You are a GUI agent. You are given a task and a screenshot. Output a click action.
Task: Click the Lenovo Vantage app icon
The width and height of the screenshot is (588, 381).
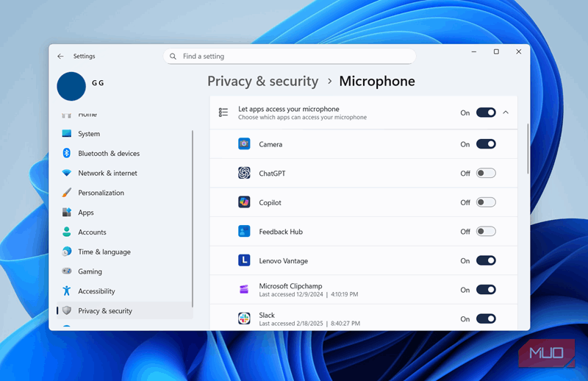point(244,260)
